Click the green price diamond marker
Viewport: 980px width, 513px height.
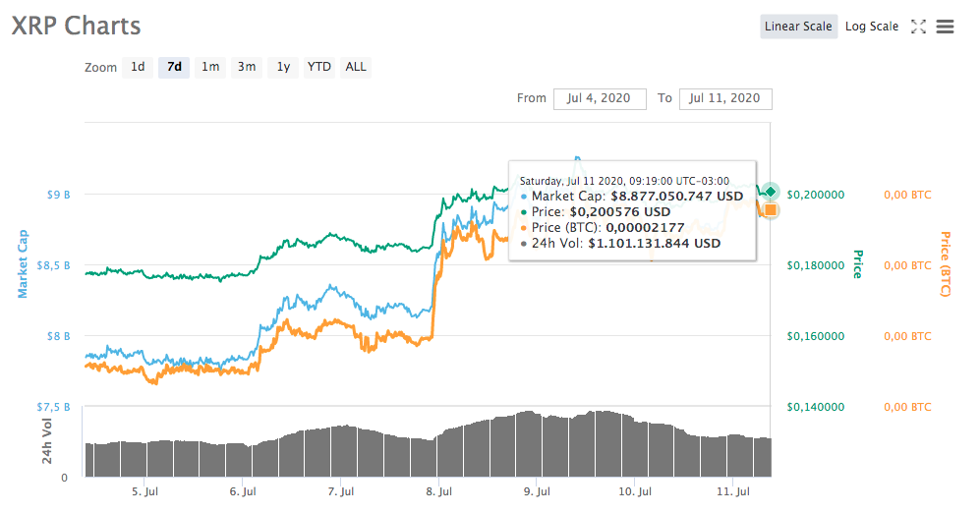[x=771, y=192]
